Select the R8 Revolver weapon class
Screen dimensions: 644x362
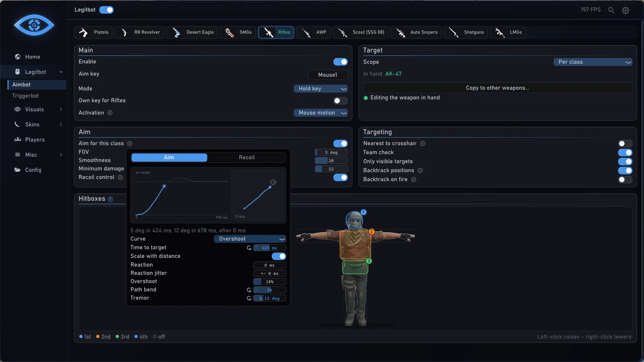coord(139,32)
